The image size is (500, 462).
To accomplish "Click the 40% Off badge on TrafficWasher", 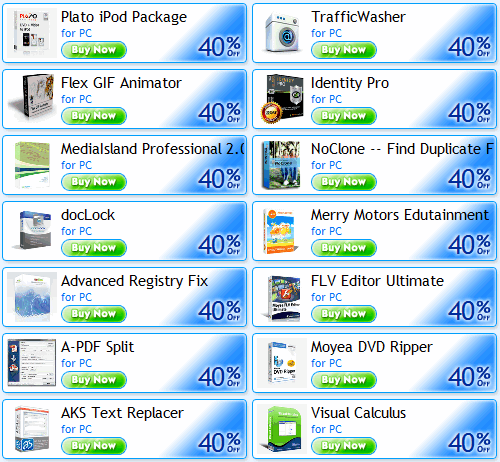I will [469, 46].
